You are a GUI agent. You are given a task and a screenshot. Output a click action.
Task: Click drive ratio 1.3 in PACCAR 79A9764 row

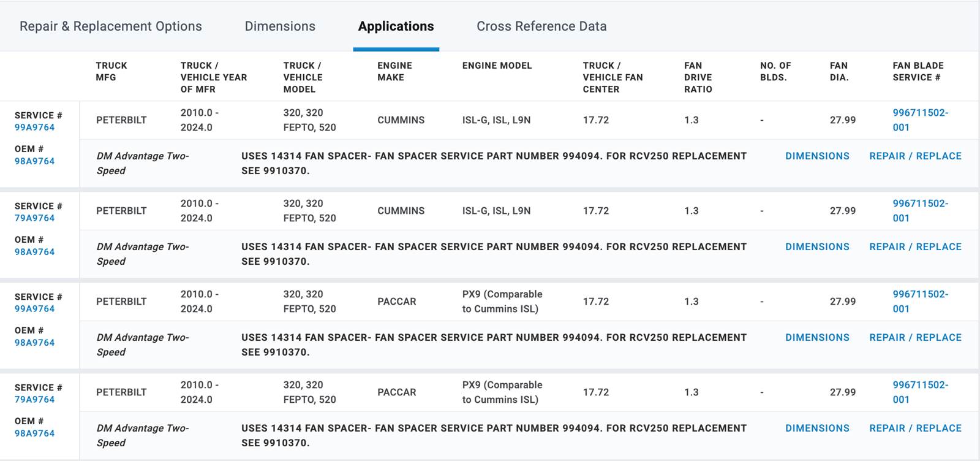pyautogui.click(x=692, y=392)
